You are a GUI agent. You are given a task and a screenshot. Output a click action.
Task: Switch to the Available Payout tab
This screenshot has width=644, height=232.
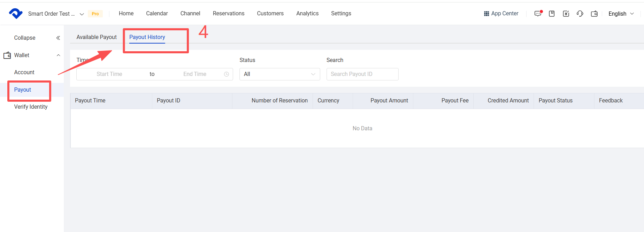point(97,37)
